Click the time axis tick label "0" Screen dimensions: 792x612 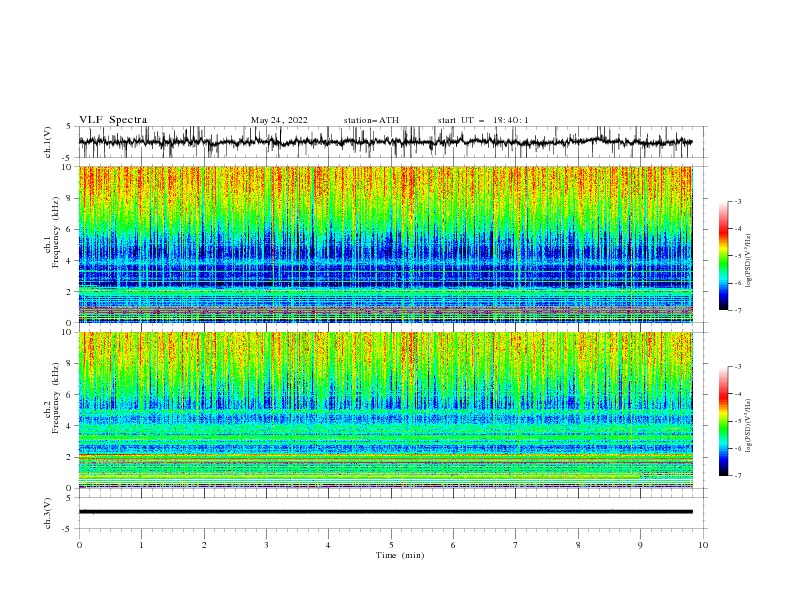79,545
